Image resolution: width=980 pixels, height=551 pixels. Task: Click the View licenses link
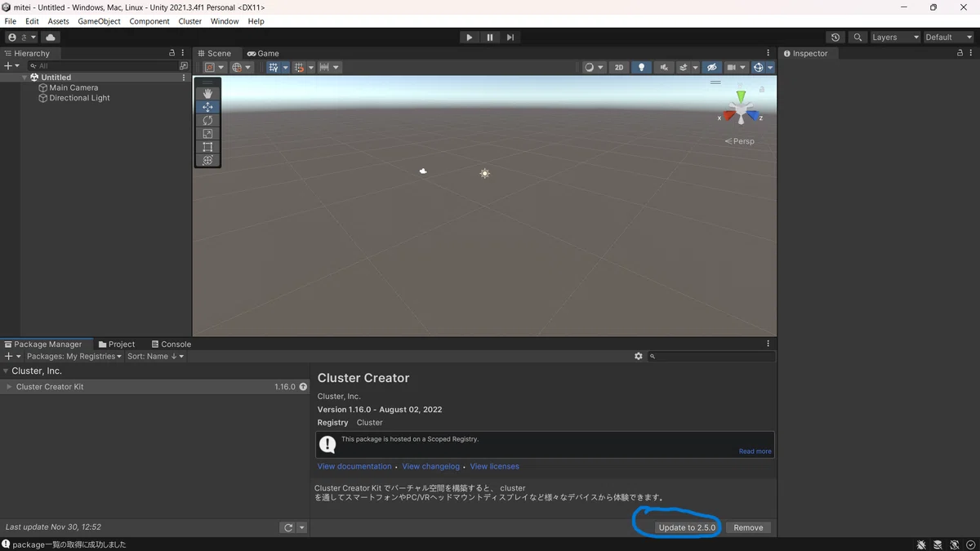point(494,467)
